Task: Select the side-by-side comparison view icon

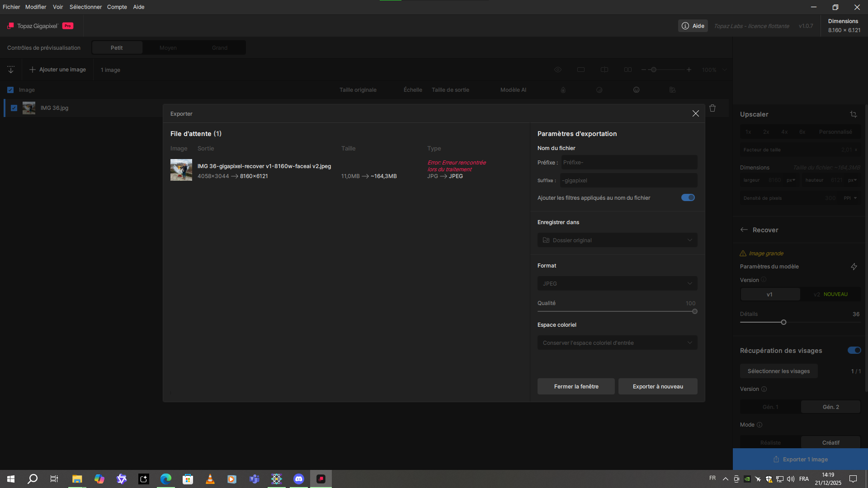Action: [628, 70]
